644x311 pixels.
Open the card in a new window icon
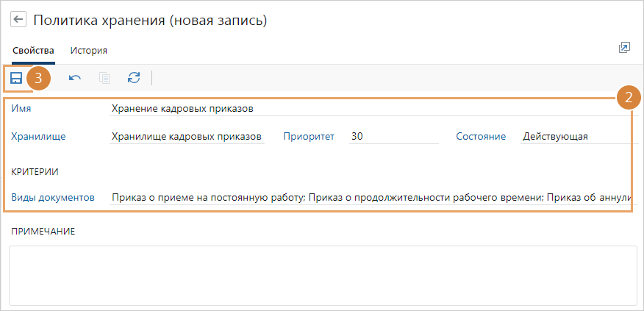(624, 49)
